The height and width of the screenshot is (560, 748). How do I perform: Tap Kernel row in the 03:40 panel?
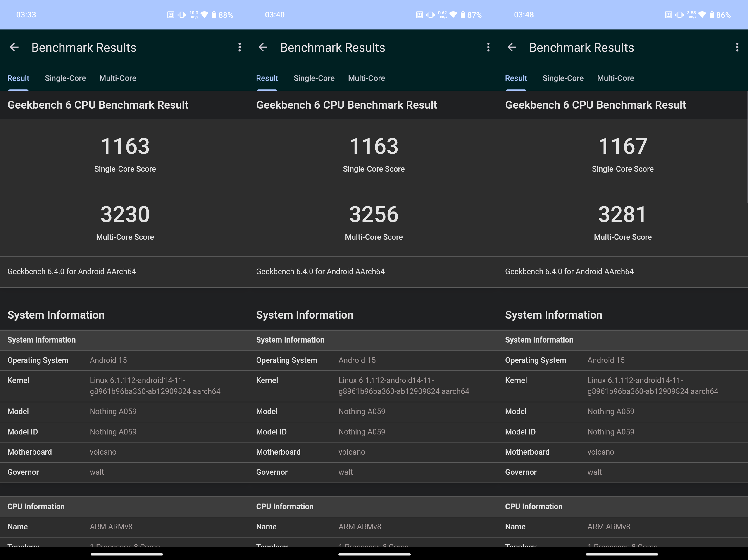click(x=374, y=386)
